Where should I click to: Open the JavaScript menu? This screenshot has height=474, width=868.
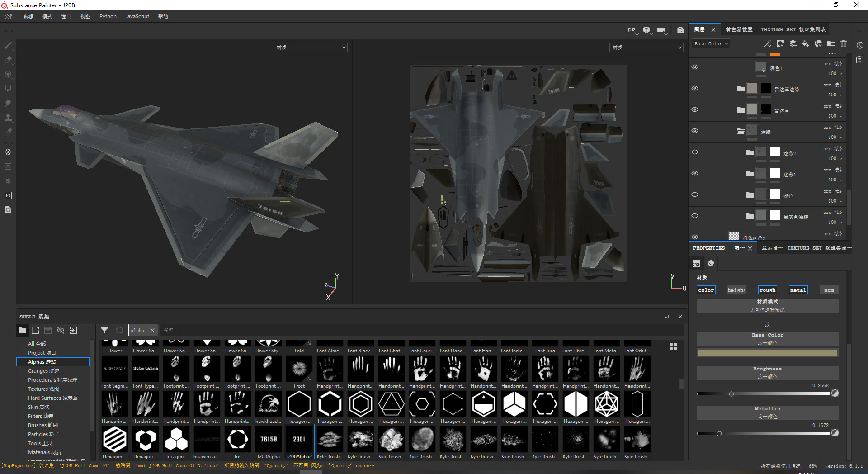(x=137, y=16)
